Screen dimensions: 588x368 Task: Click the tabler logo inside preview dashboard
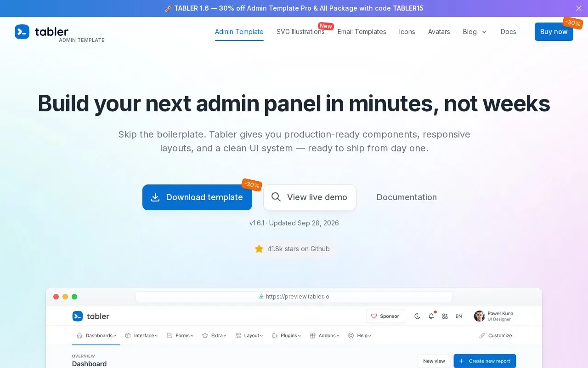91,316
